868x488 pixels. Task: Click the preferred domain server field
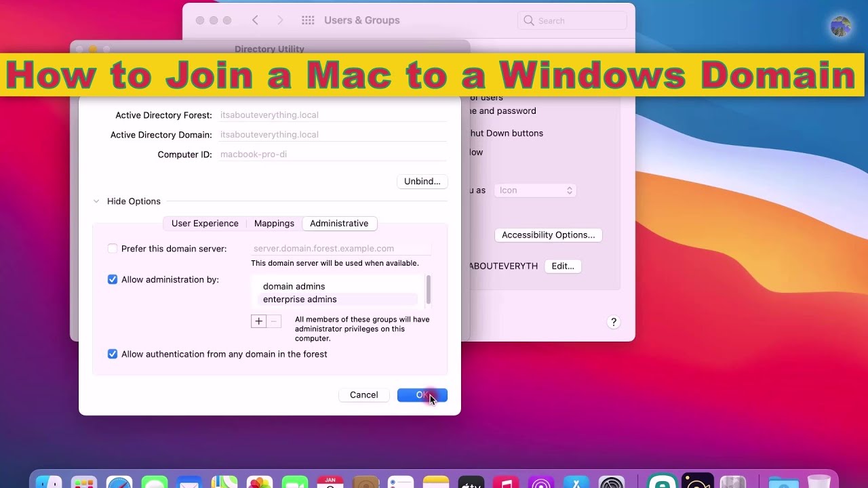[x=341, y=249]
